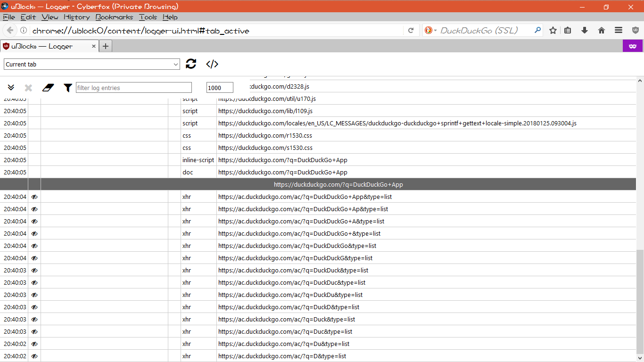644x362 pixels.
Task: Open the hamburger menu
Action: (x=618, y=30)
